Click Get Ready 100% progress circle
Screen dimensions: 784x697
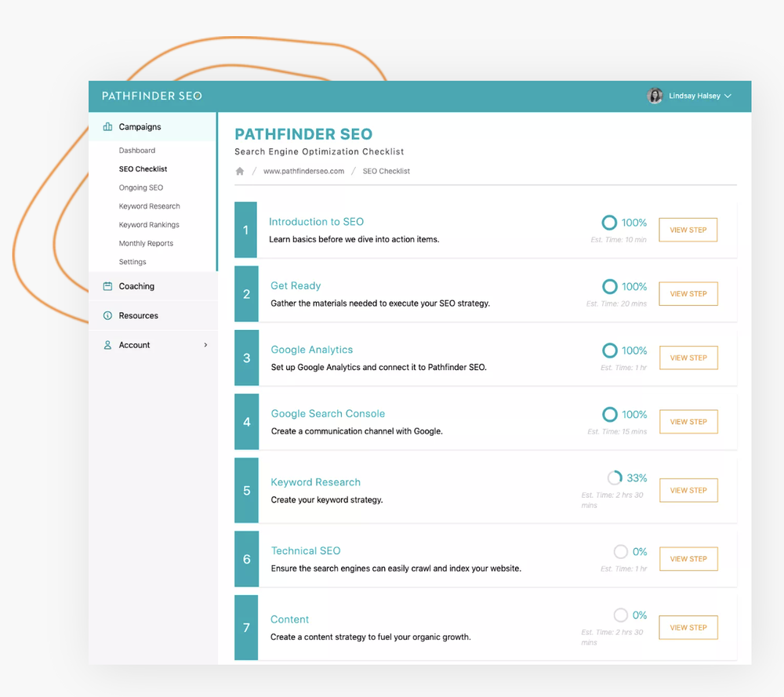[x=609, y=286]
